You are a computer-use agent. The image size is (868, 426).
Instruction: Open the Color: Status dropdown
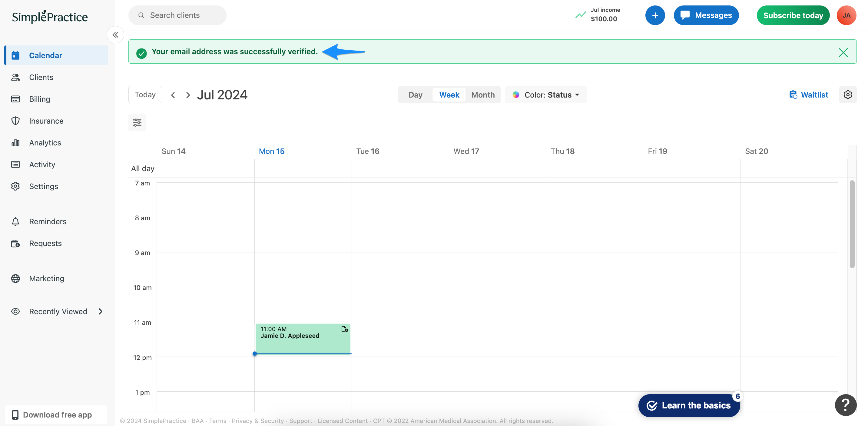pyautogui.click(x=545, y=95)
